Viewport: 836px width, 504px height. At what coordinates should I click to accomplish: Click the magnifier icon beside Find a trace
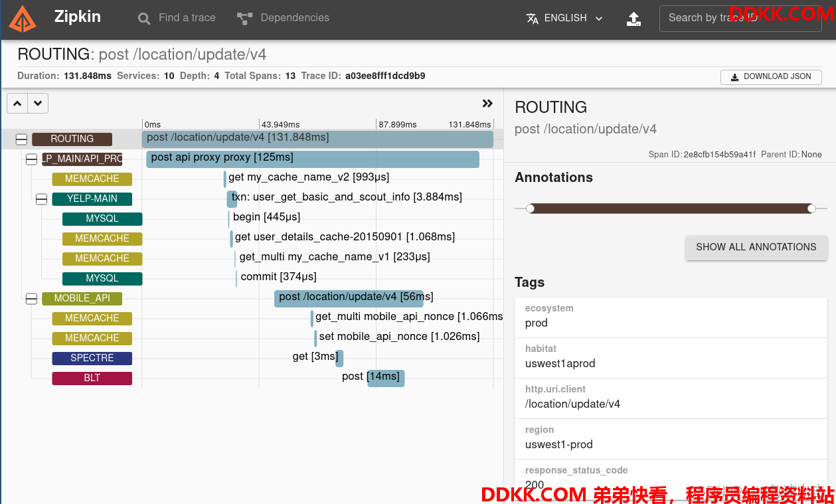point(144,19)
